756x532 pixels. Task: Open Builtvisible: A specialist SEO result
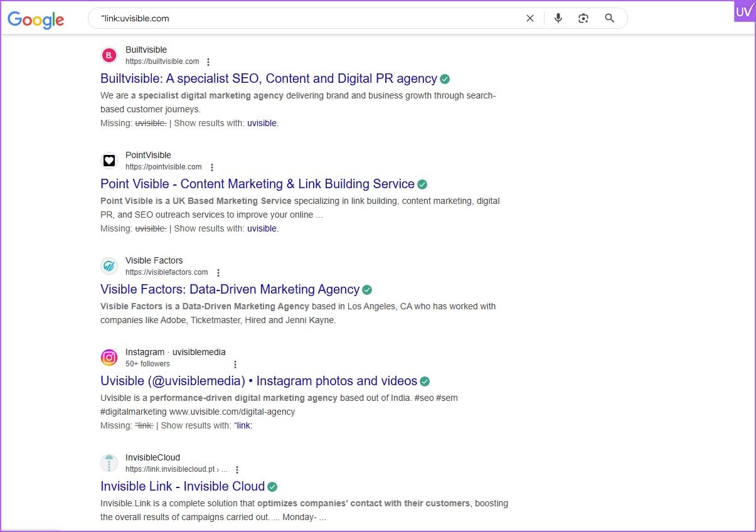pos(269,78)
